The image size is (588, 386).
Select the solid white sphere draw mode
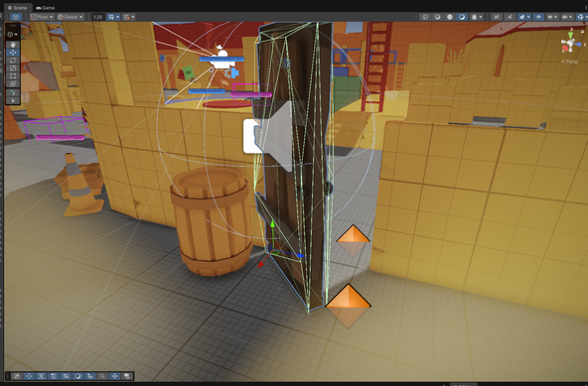(450, 17)
